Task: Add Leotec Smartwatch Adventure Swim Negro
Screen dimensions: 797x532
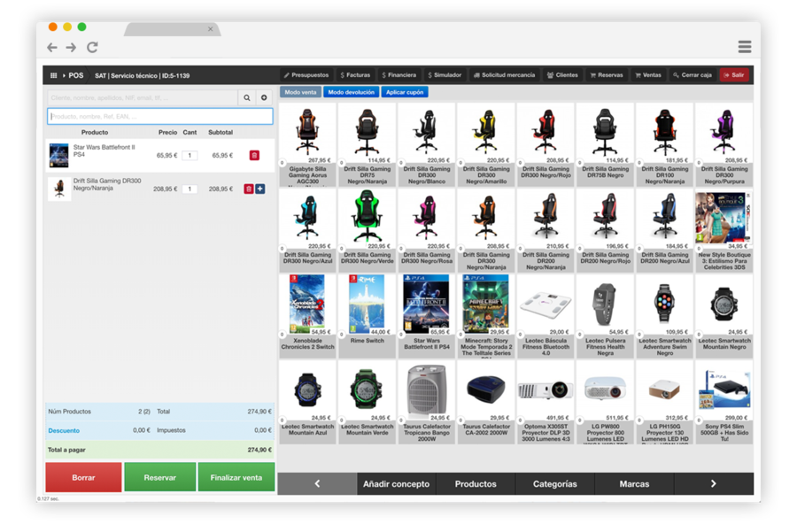Action: (x=665, y=316)
